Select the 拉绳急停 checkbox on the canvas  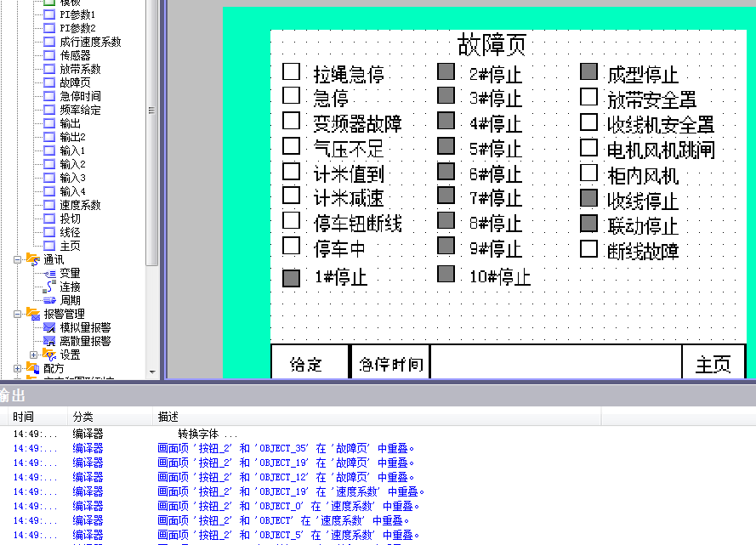(x=292, y=72)
